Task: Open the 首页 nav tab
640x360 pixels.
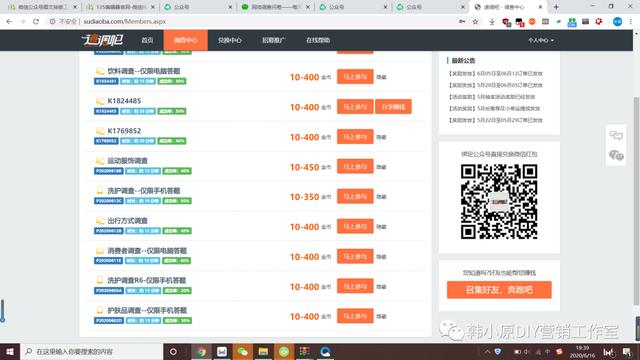Action: coord(147,40)
